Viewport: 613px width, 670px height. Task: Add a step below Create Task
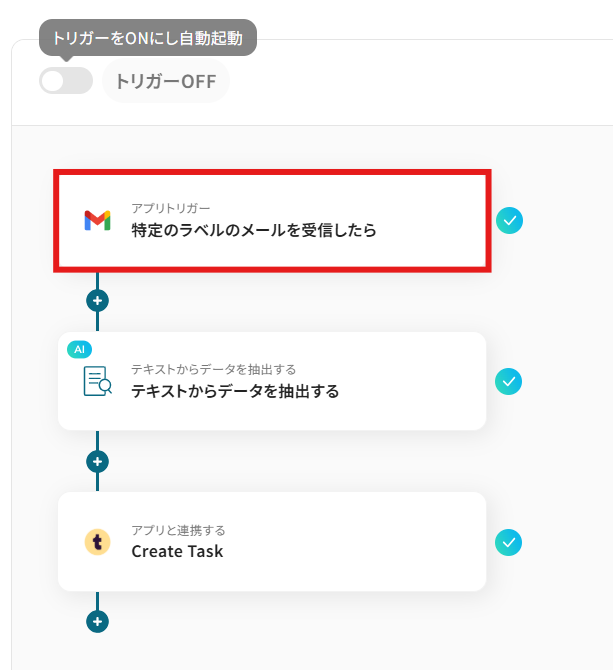[x=97, y=621]
